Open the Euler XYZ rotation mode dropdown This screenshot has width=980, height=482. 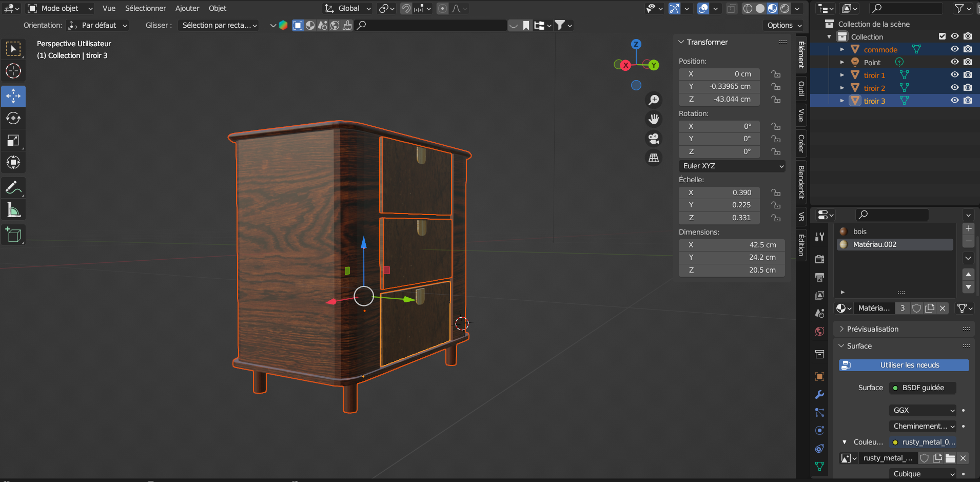point(731,166)
